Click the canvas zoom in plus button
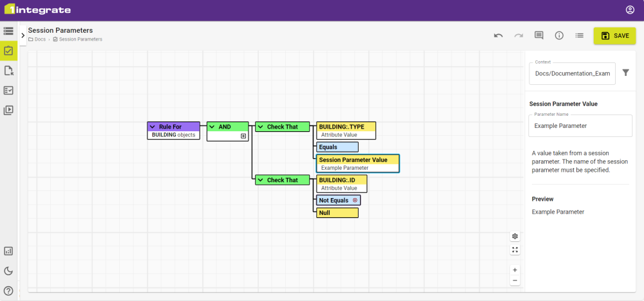The height and width of the screenshot is (301, 644). pyautogui.click(x=515, y=270)
